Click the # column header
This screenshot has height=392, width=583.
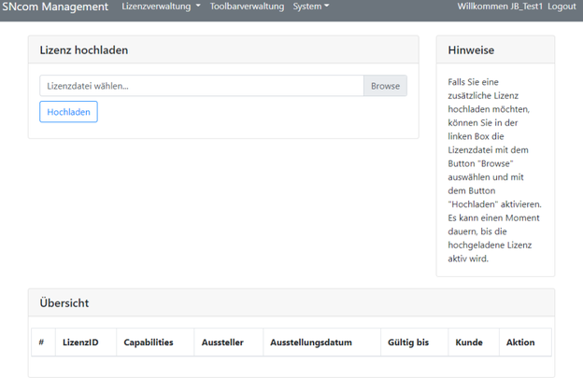[x=41, y=343]
